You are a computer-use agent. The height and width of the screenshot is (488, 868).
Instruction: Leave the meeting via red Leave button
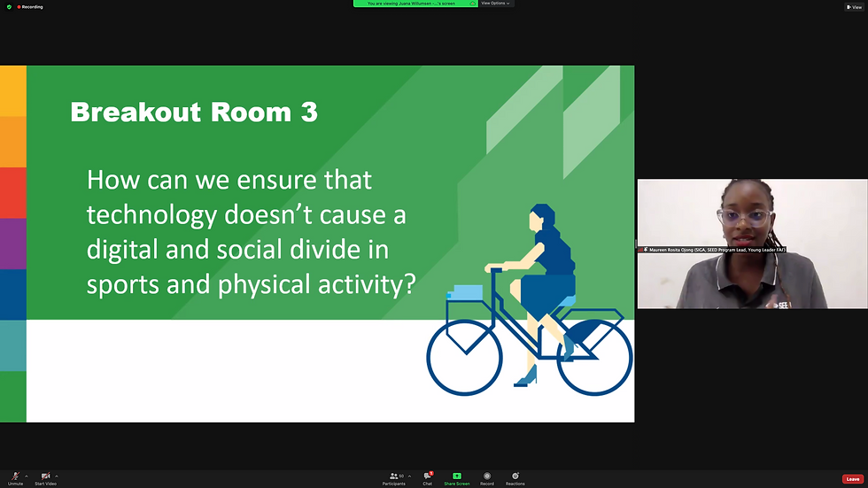(852, 479)
